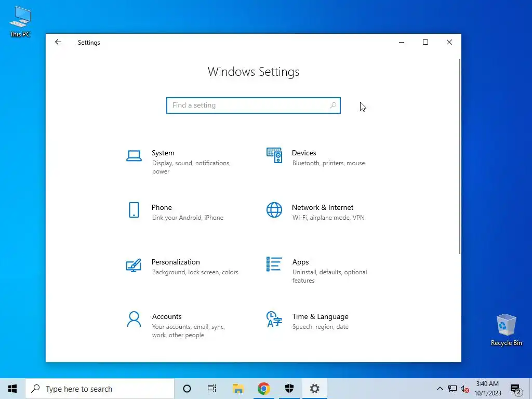
Task: Open the Time & Language icon
Action: pos(274,320)
